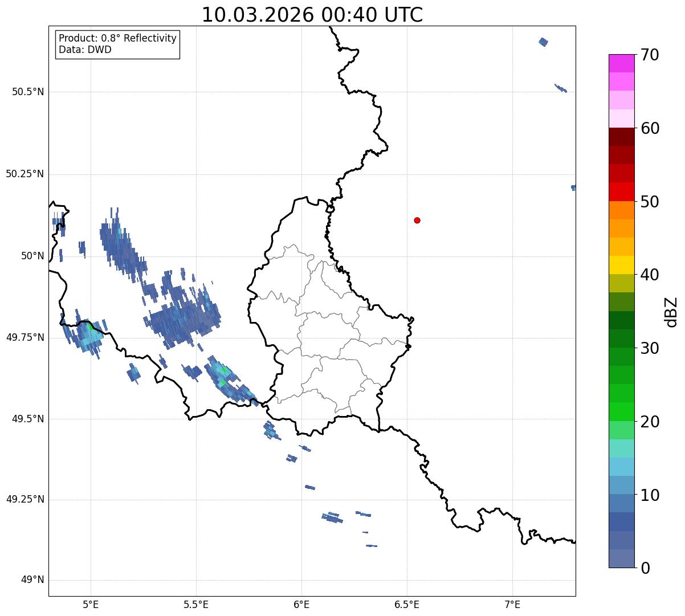Click the 'Data: DWD' text
The width and height of the screenshot is (685, 616).
pyautogui.click(x=85, y=50)
